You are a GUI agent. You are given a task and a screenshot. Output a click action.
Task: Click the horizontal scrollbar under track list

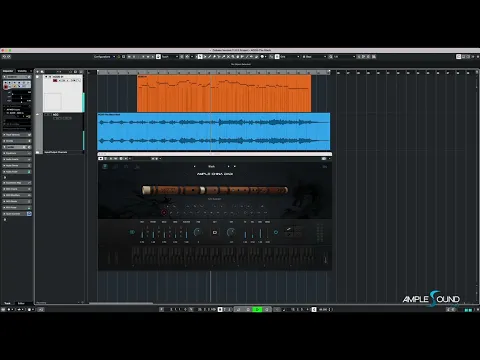point(121,303)
